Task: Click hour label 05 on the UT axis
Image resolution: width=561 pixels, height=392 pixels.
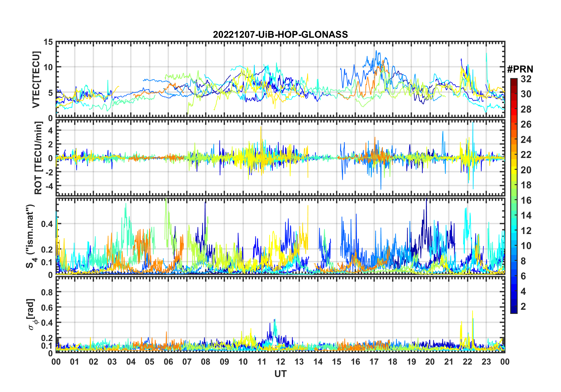Action: (x=150, y=362)
